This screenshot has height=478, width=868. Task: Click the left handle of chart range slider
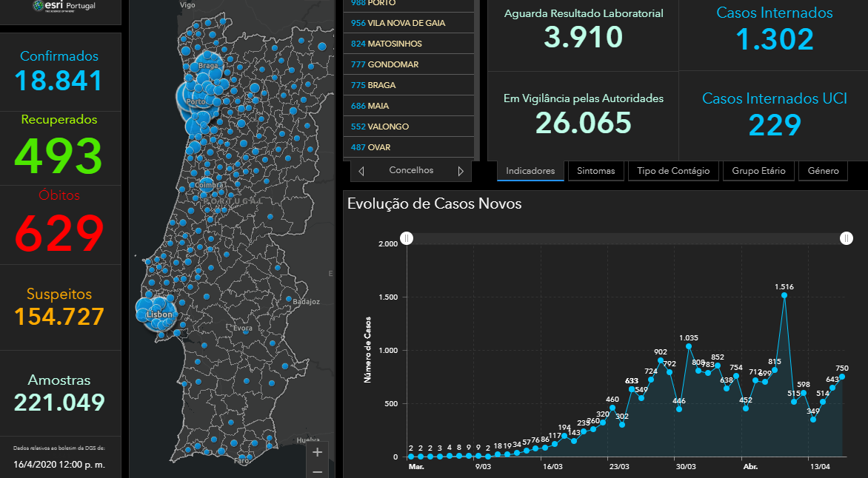pyautogui.click(x=407, y=238)
